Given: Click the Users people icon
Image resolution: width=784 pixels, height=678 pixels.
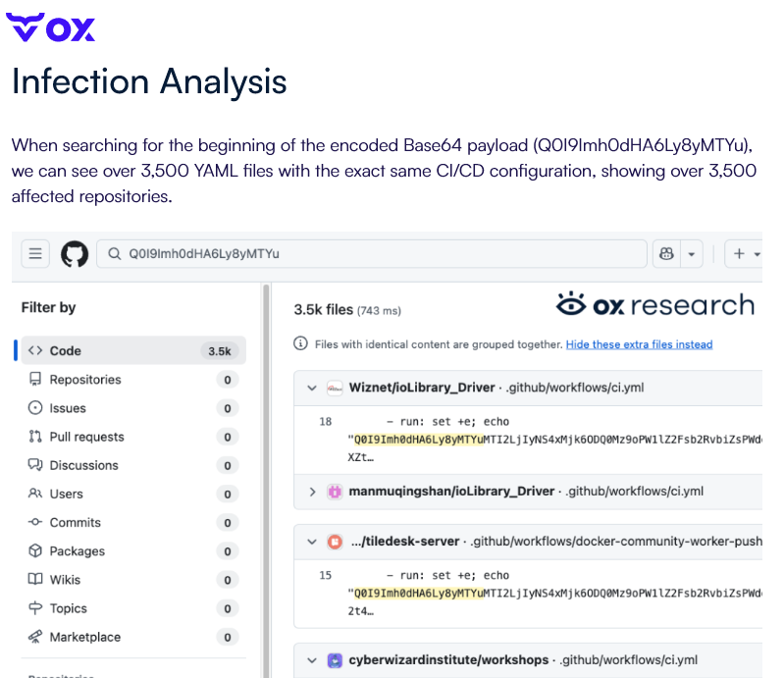Looking at the screenshot, I should pyautogui.click(x=35, y=494).
